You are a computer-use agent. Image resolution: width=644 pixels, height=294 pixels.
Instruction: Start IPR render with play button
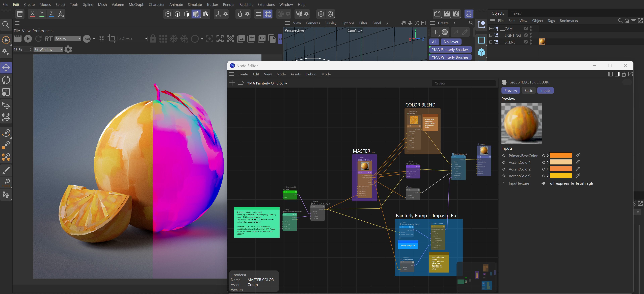[x=28, y=39]
